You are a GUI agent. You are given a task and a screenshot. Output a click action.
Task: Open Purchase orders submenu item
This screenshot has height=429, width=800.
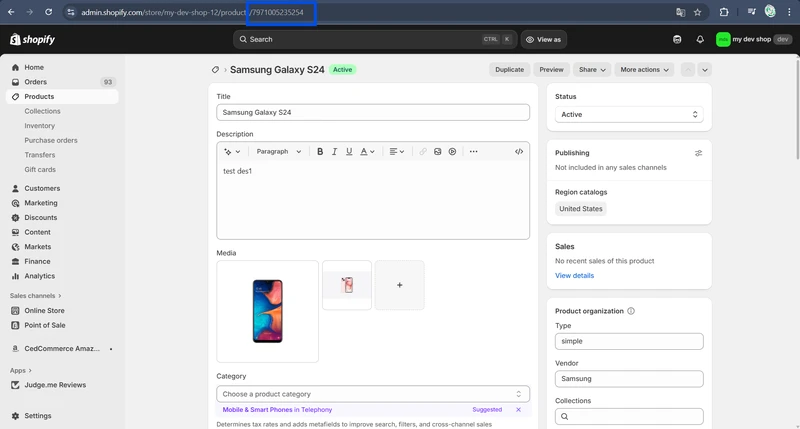tap(51, 140)
